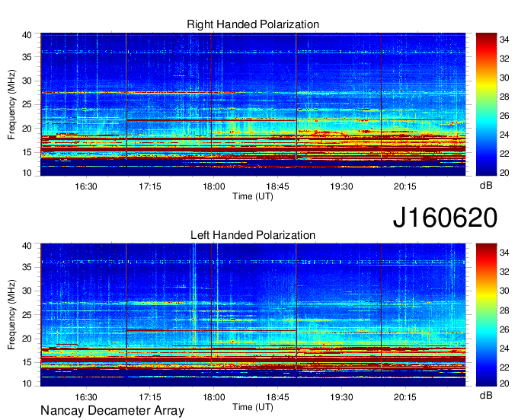Pick the 19:30 time tick of the Left Handed plot
518x420 pixels.
(x=341, y=397)
